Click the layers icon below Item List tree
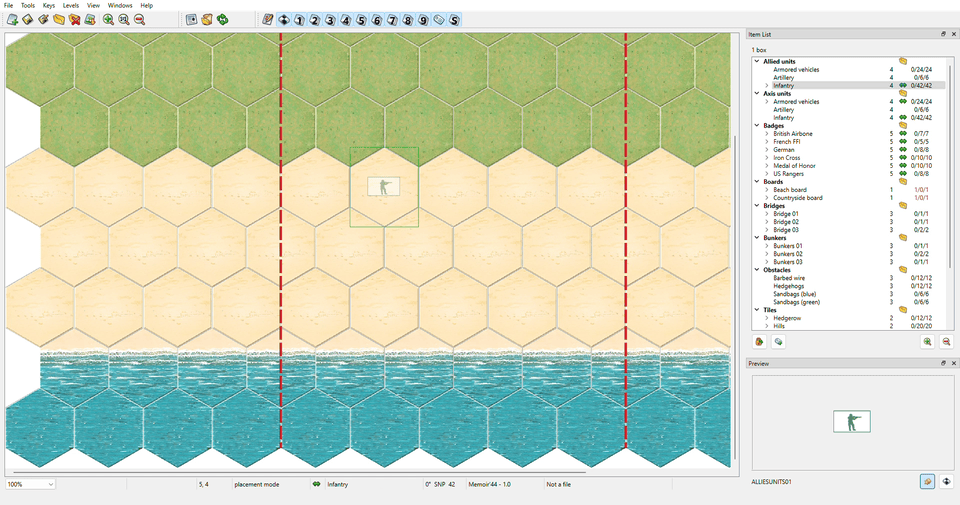 (x=778, y=342)
